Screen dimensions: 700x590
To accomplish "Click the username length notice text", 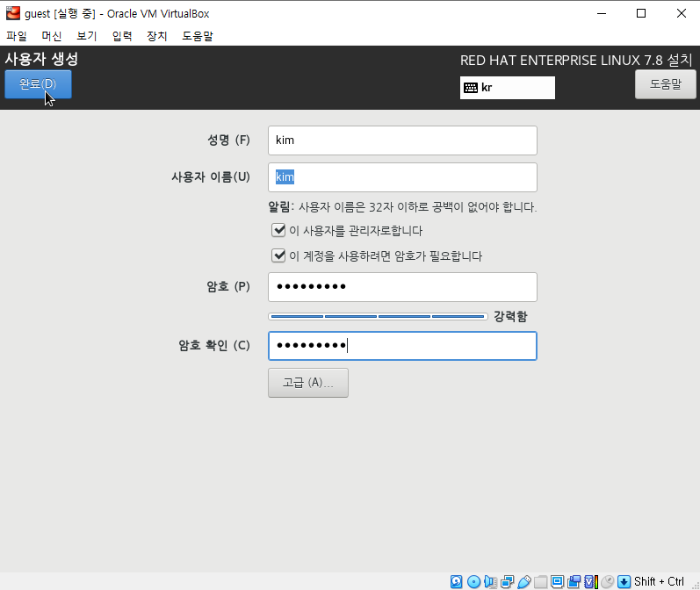I will click(402, 207).
